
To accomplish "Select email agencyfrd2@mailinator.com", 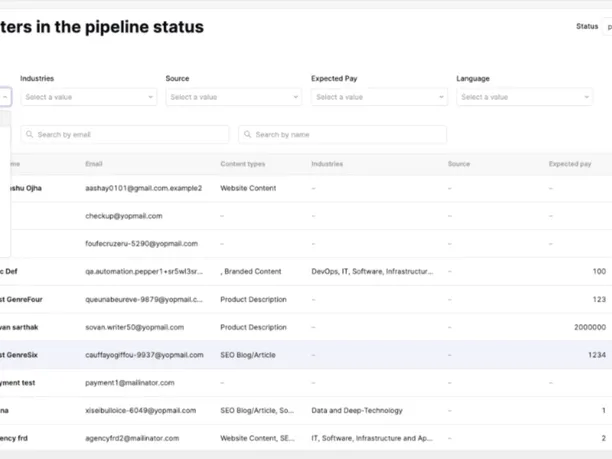I will pyautogui.click(x=132, y=438).
